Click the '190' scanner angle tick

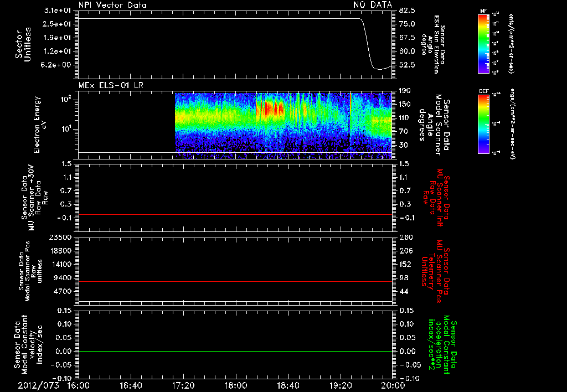(405, 91)
